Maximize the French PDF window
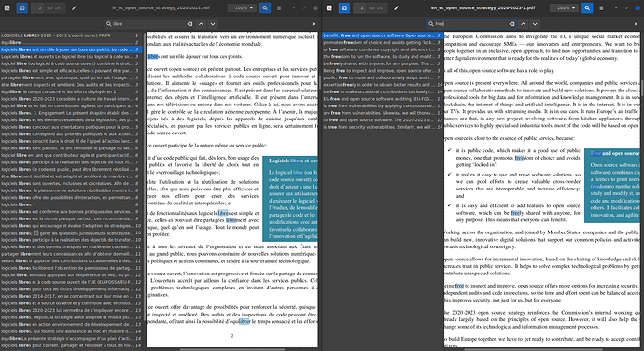 click(304, 7)
